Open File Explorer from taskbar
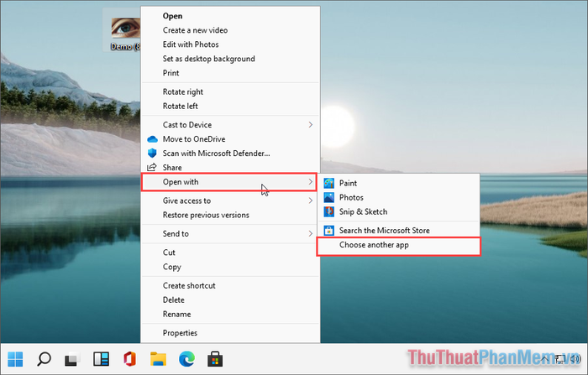588x375 pixels. pyautogui.click(x=156, y=360)
